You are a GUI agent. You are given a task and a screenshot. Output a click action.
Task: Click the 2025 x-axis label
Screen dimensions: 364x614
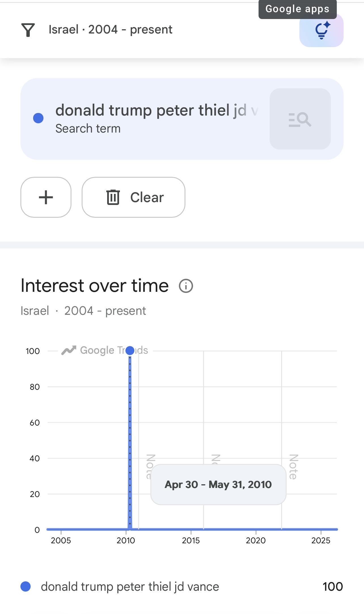click(321, 540)
